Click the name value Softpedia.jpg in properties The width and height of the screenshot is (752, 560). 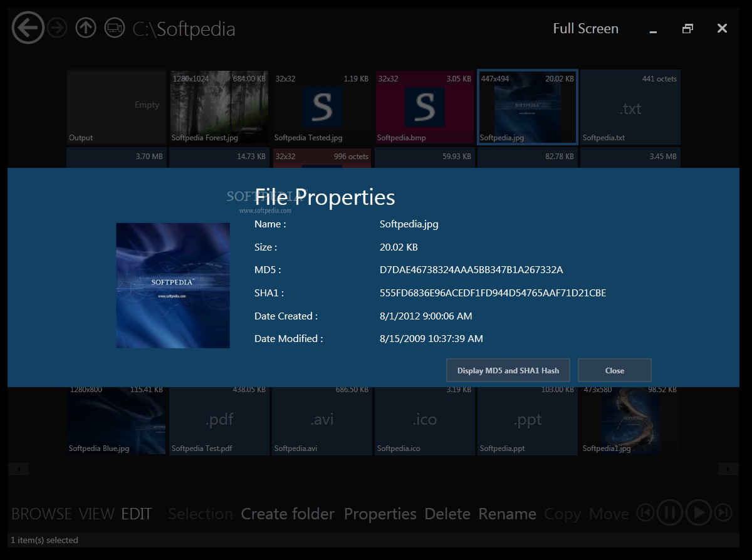pos(409,224)
